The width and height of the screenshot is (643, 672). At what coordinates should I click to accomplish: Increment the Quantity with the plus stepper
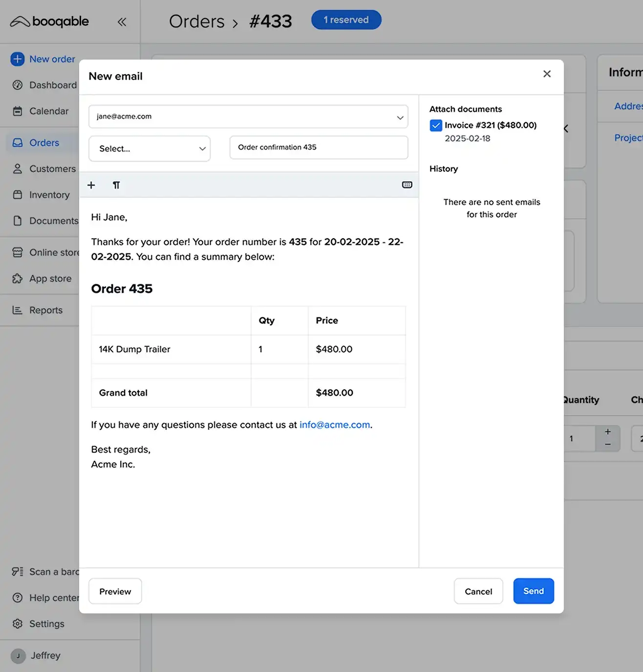(x=608, y=432)
